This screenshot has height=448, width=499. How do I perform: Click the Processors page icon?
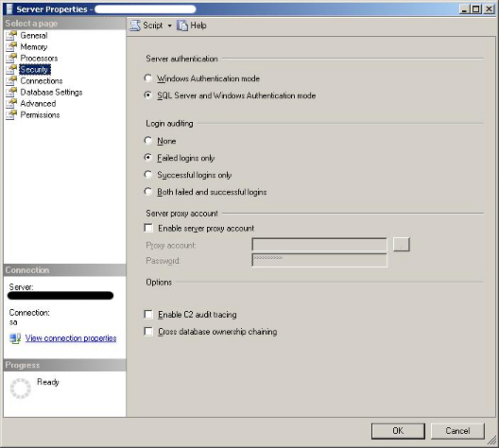coord(11,59)
